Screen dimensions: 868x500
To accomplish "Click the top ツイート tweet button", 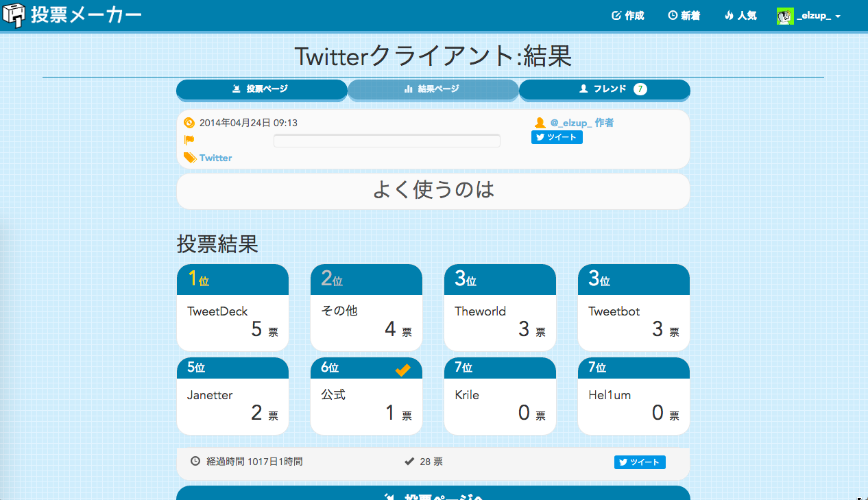I will [557, 137].
